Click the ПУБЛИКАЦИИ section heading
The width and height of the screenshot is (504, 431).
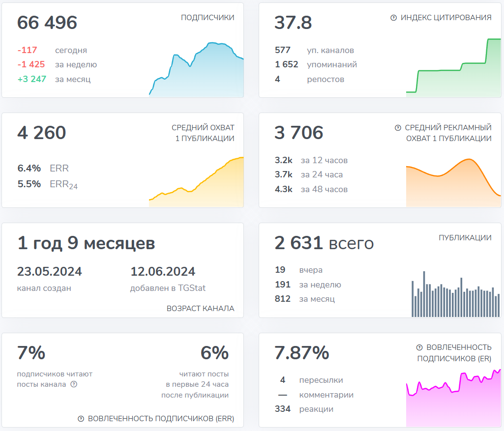(x=465, y=238)
